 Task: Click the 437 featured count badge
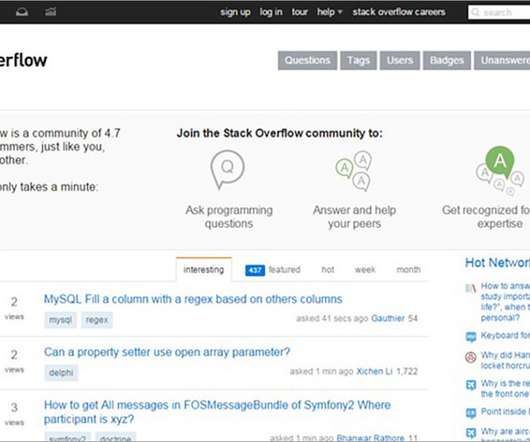click(x=255, y=270)
